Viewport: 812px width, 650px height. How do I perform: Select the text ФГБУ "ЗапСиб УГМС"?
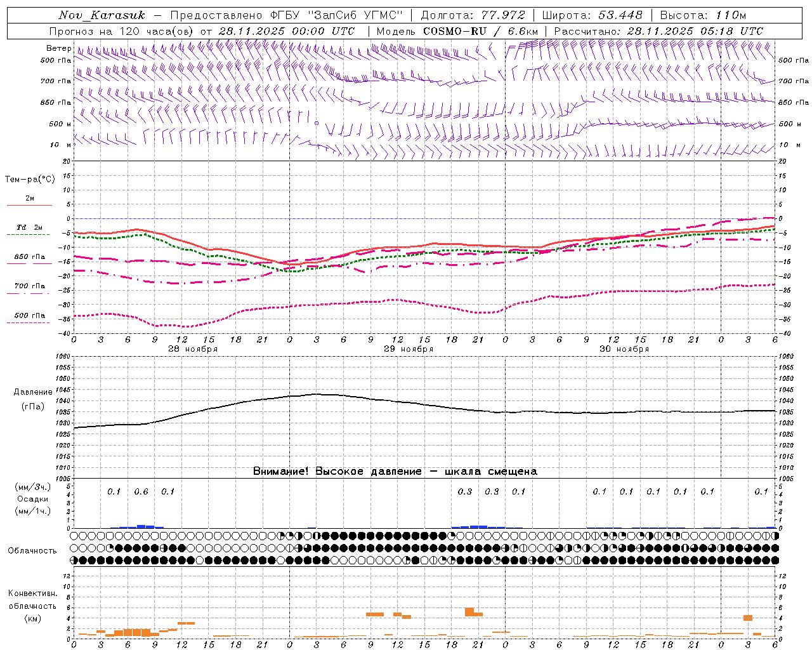click(336, 15)
